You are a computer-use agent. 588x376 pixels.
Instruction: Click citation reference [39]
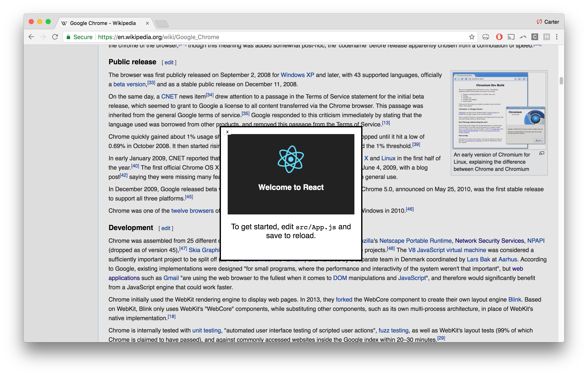[x=416, y=144]
